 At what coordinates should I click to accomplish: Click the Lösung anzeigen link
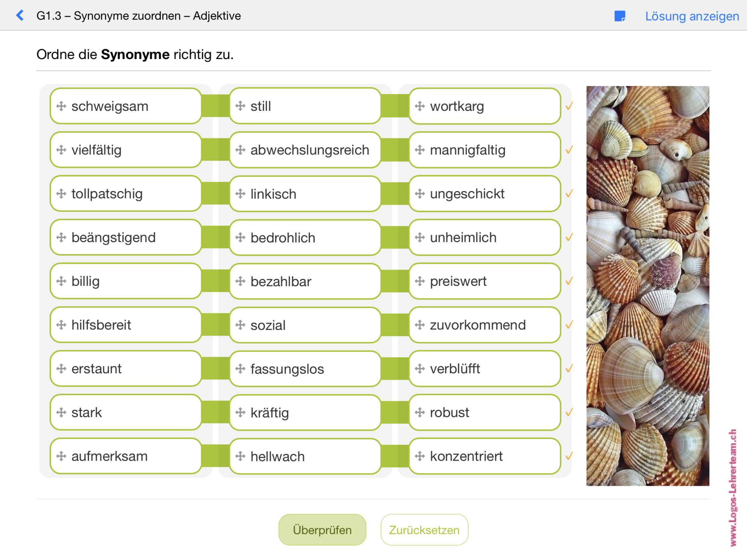click(x=692, y=16)
